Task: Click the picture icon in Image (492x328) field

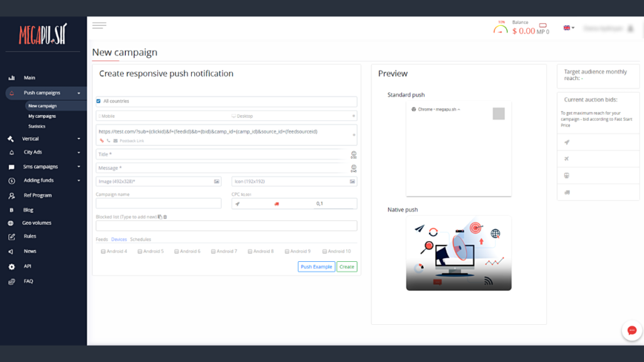Action: tap(217, 181)
